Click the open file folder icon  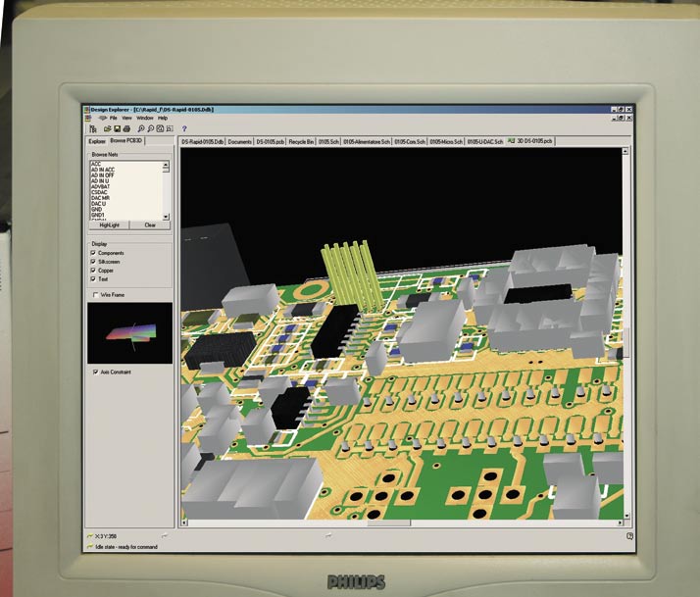[x=106, y=128]
